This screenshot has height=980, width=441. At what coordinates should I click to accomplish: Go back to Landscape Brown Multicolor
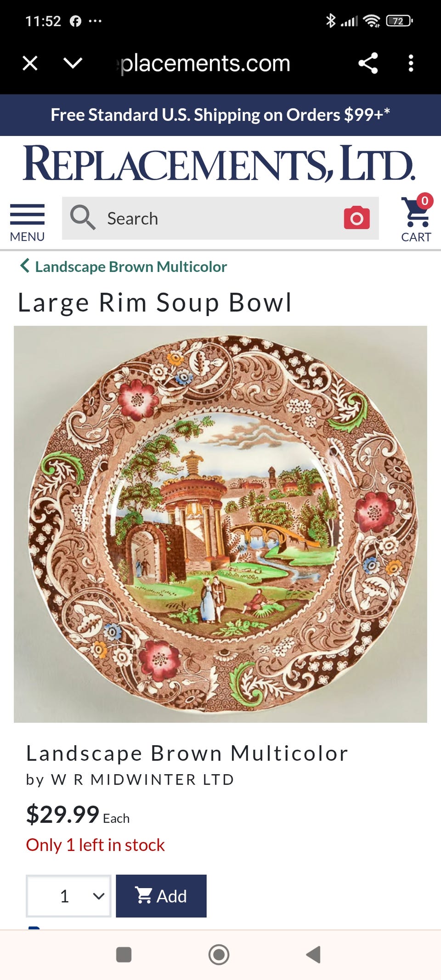(x=131, y=266)
